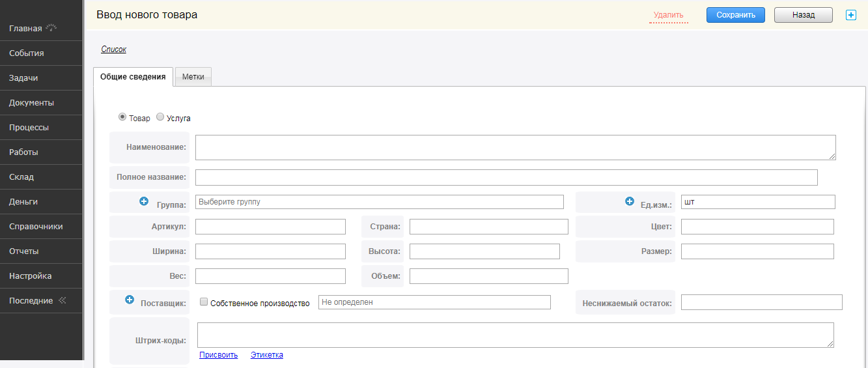Switch to the Метки tab
Image resolution: width=868 pixels, height=368 pixels.
pos(193,77)
